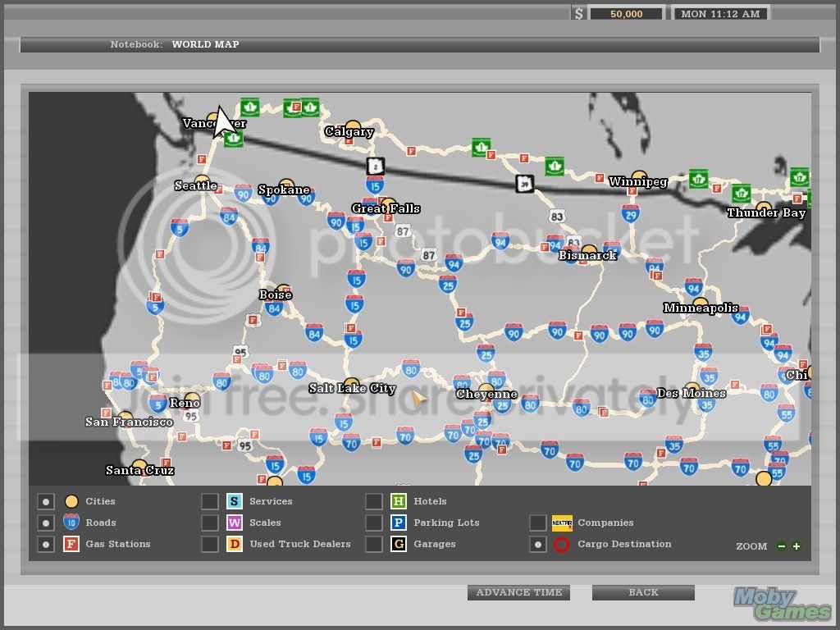Enable the Companies filter checkbox

tap(538, 523)
